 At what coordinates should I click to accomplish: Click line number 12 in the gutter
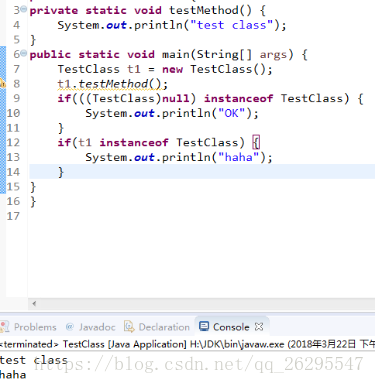click(13, 142)
